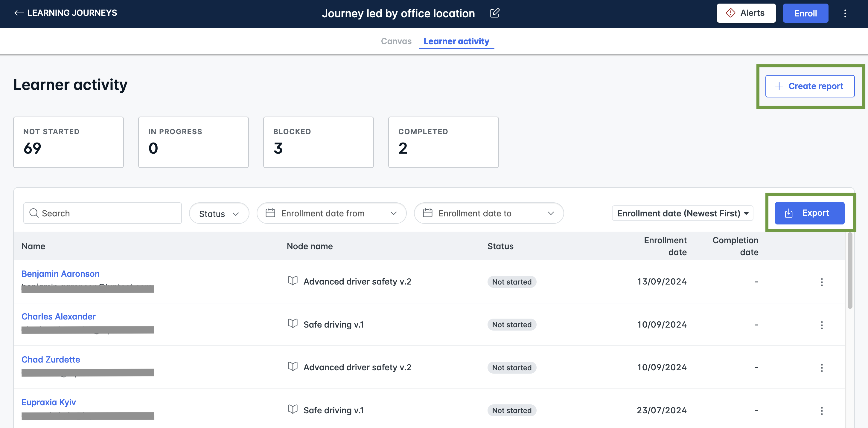Switch to the Canvas tab
The width and height of the screenshot is (868, 428).
(396, 41)
